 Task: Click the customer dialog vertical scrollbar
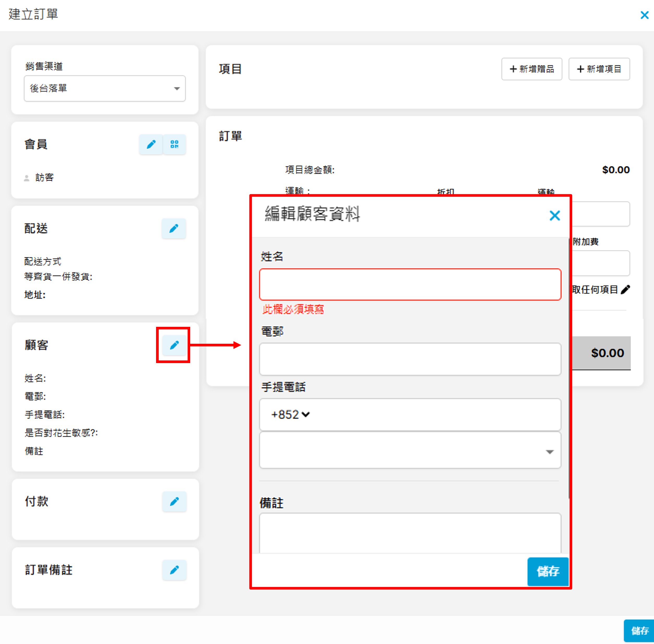[x=569, y=369]
